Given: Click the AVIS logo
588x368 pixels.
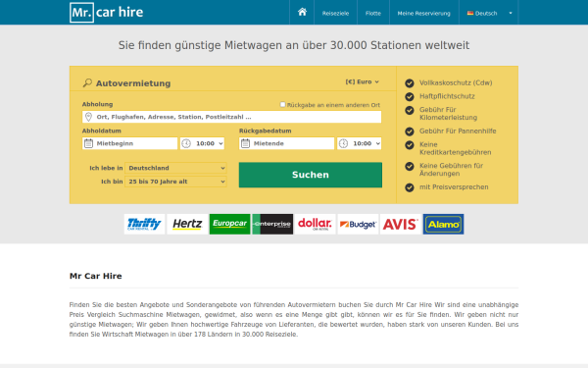Looking at the screenshot, I should (x=400, y=224).
